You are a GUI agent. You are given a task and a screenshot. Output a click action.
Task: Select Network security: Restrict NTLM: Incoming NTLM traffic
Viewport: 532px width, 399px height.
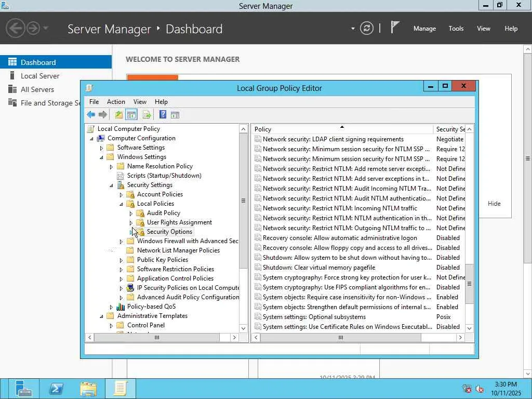coord(340,208)
